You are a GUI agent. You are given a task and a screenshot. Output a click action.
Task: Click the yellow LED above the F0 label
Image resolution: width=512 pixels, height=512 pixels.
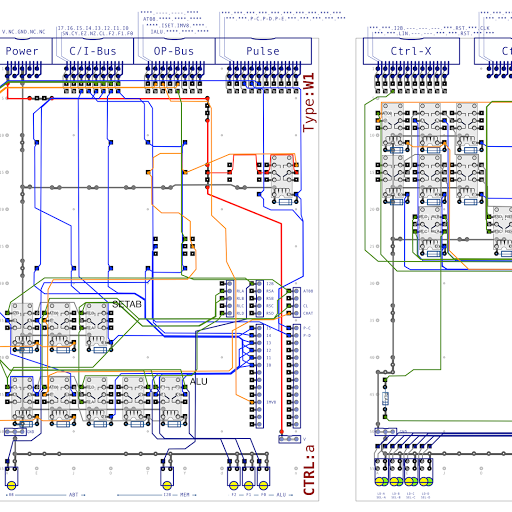tap(263, 485)
